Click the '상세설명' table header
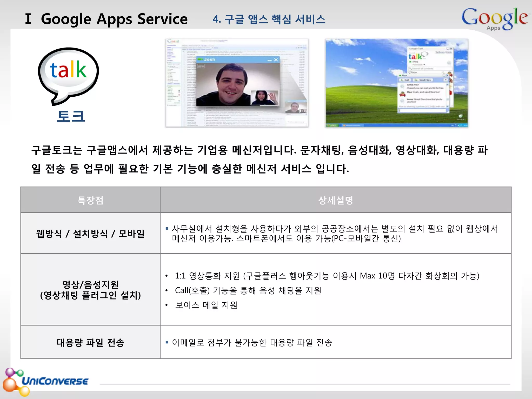532x399 pixels. click(x=336, y=200)
